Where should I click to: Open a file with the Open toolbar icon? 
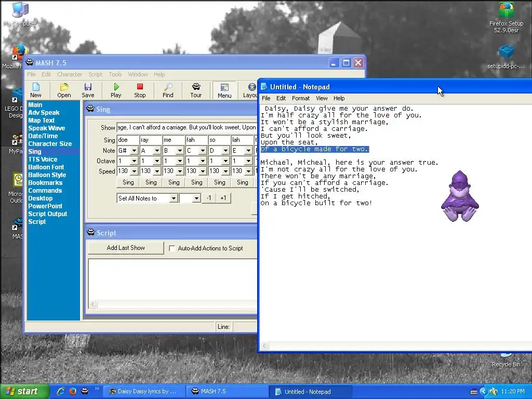click(x=64, y=90)
